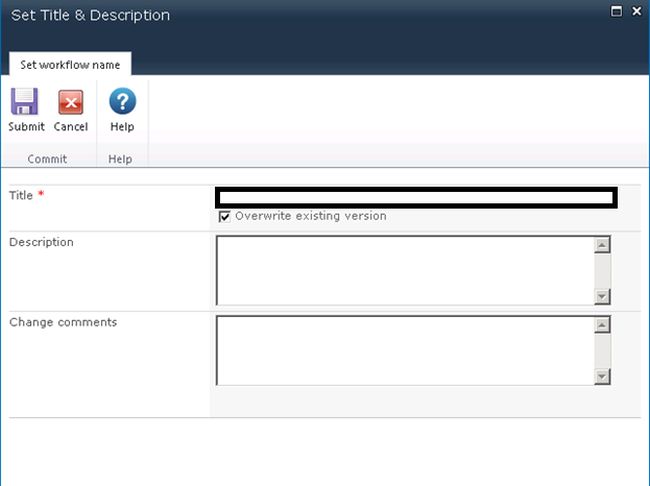The height and width of the screenshot is (486, 650).
Task: Open Help with the question mark icon
Action: [x=122, y=101]
